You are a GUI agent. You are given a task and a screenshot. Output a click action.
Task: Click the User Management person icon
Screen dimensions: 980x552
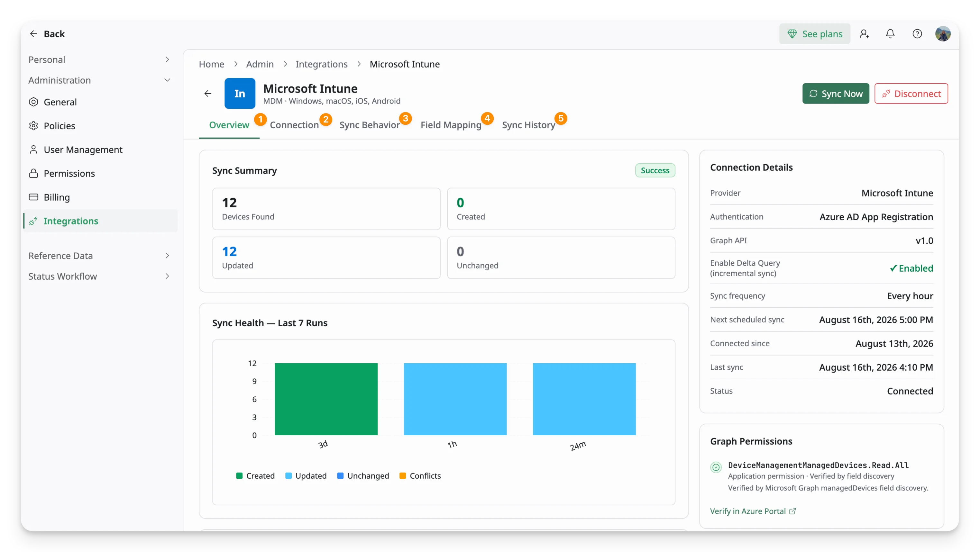click(x=33, y=150)
